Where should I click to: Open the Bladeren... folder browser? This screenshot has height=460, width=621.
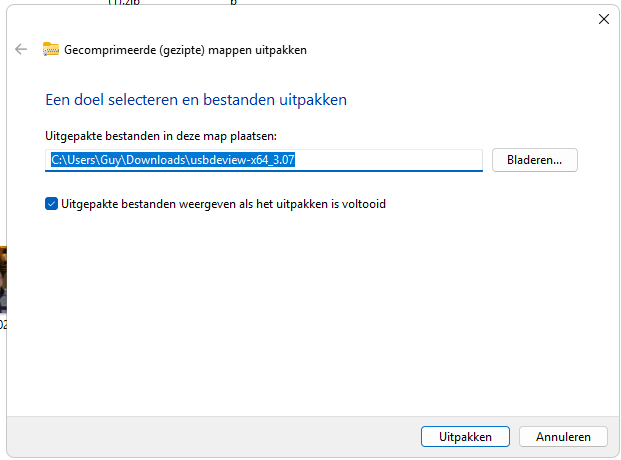(535, 160)
